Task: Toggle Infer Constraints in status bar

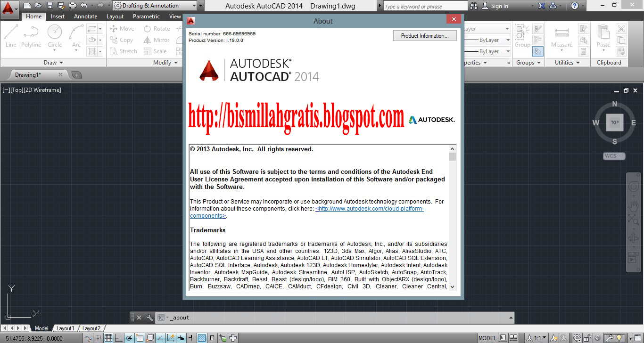Action: 88,338
